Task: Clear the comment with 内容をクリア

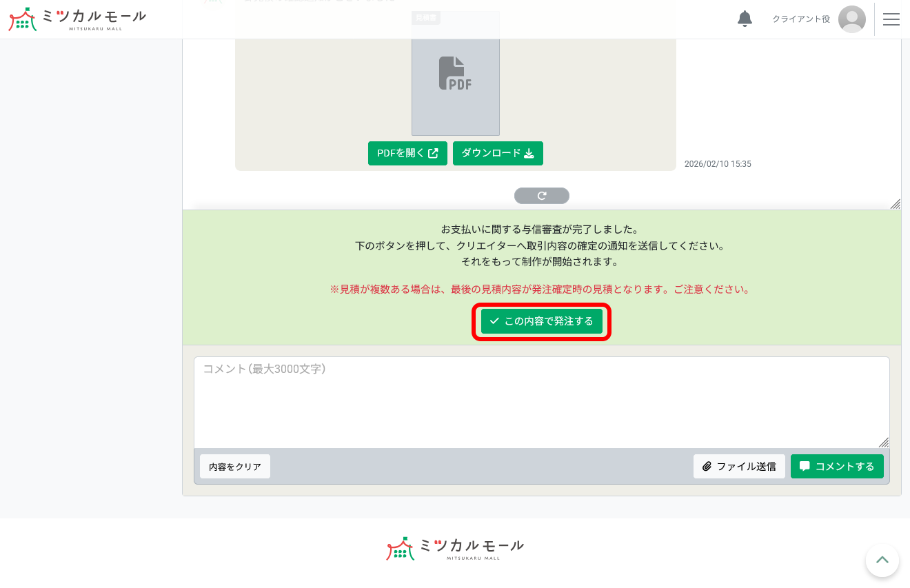Action: point(234,466)
